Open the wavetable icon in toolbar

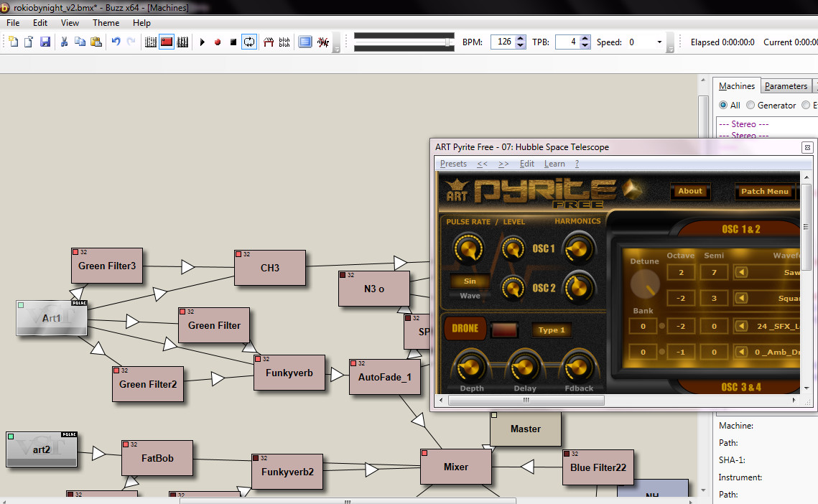tap(269, 42)
